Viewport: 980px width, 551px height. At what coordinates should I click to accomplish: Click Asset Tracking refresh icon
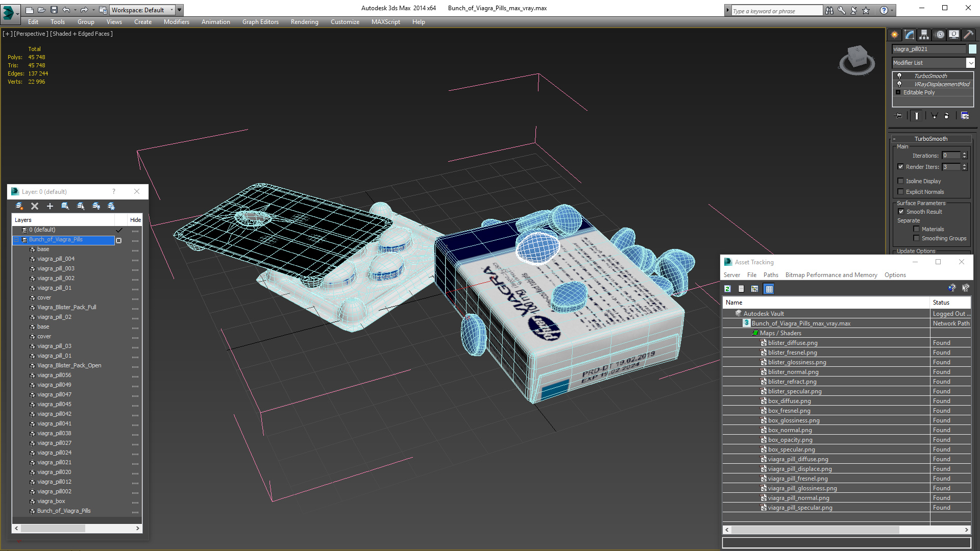(x=727, y=289)
